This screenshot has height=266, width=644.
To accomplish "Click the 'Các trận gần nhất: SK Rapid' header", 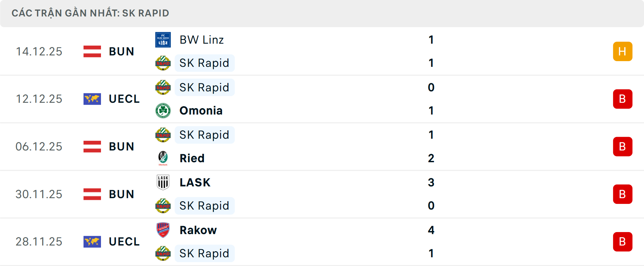I will coord(90,13).
